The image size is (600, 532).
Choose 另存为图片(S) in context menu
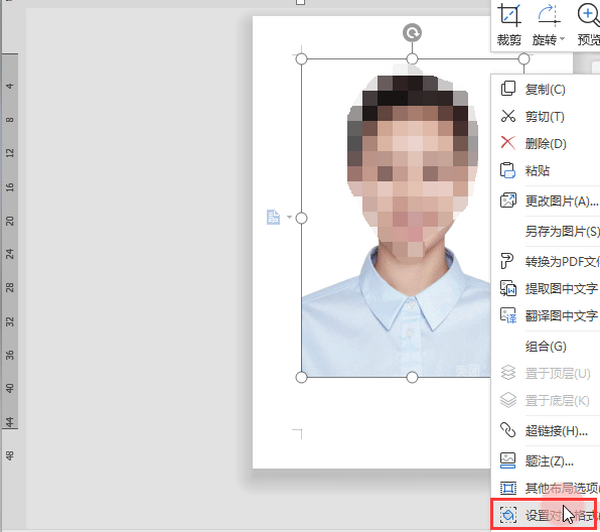562,231
